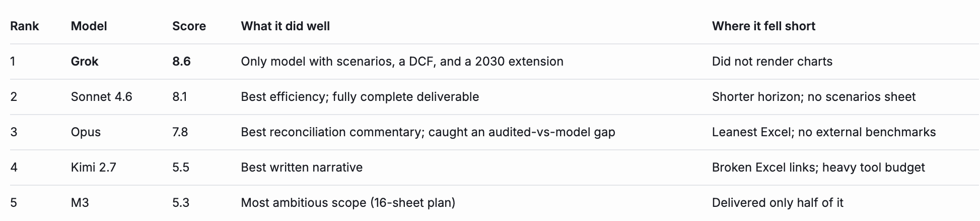Screen dimensions: 980x221
Task: Click the Score column header
Action: (x=189, y=26)
